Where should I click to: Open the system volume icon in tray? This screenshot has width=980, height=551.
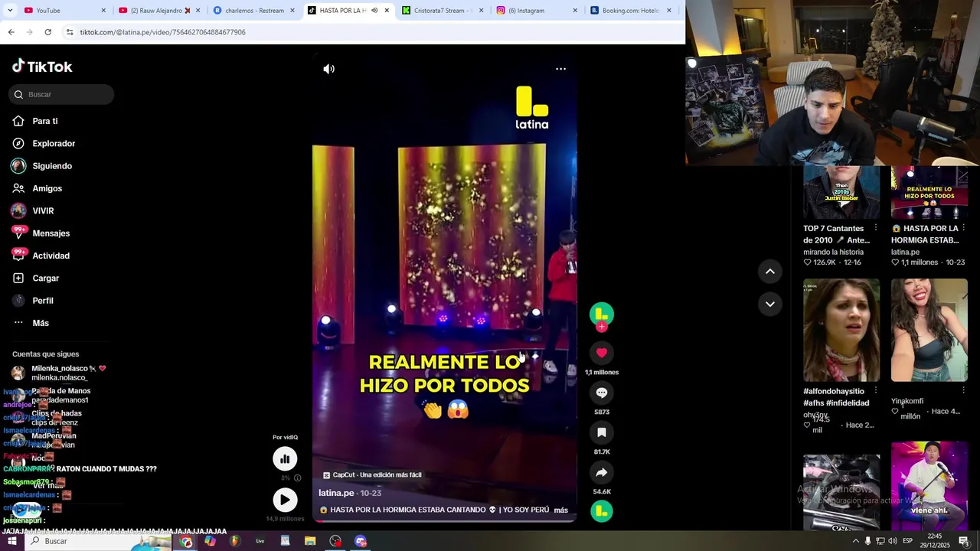click(x=893, y=541)
